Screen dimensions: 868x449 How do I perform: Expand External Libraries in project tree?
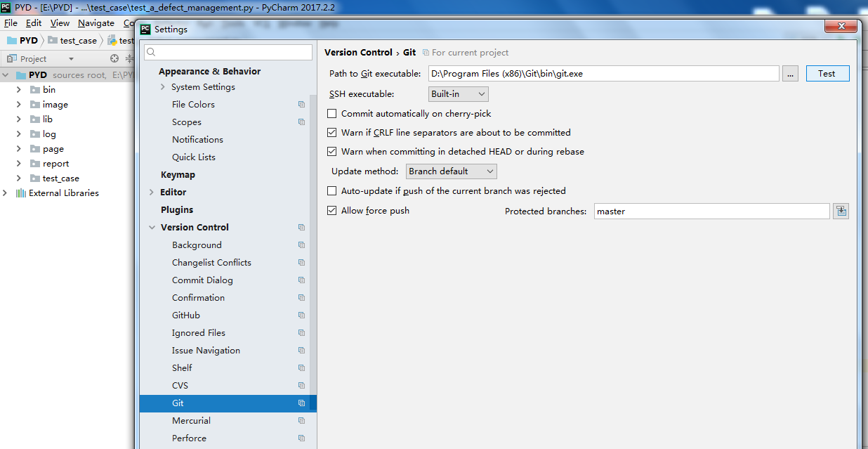[6, 193]
